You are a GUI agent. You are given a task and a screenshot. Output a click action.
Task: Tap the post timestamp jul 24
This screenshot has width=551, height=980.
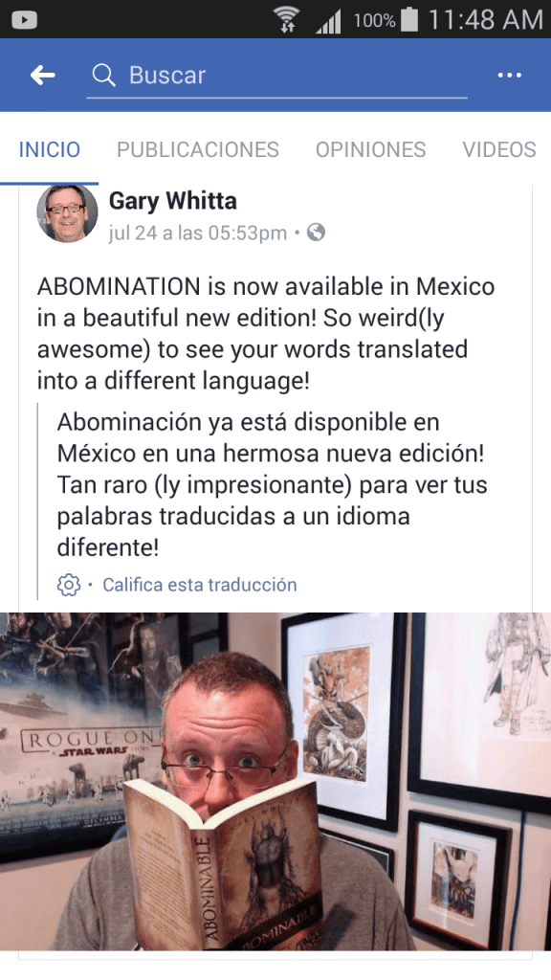197,234
